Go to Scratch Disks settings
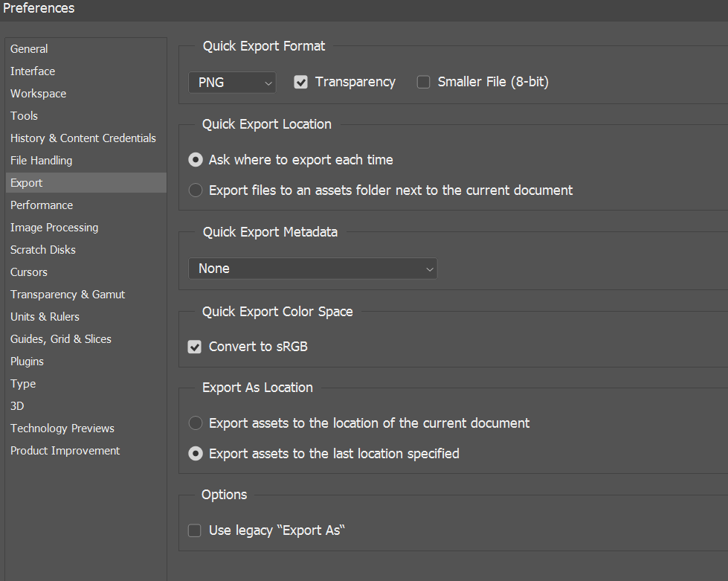The width and height of the screenshot is (728, 581). [x=43, y=250]
